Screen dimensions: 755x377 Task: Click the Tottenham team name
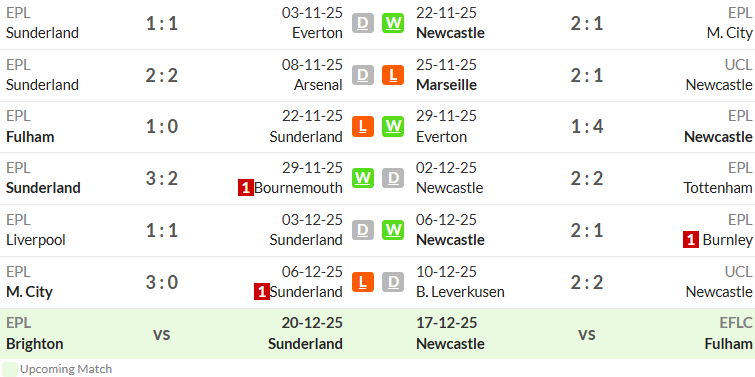(718, 188)
